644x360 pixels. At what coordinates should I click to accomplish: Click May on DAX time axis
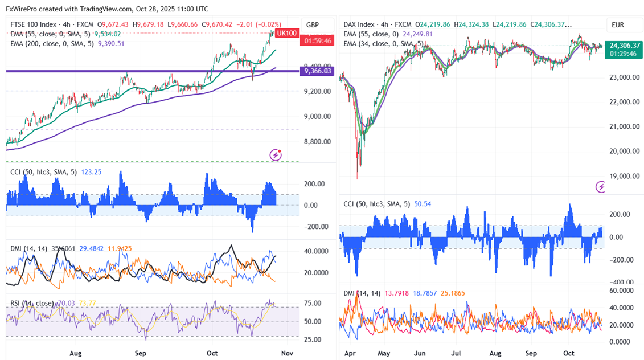tap(384, 353)
